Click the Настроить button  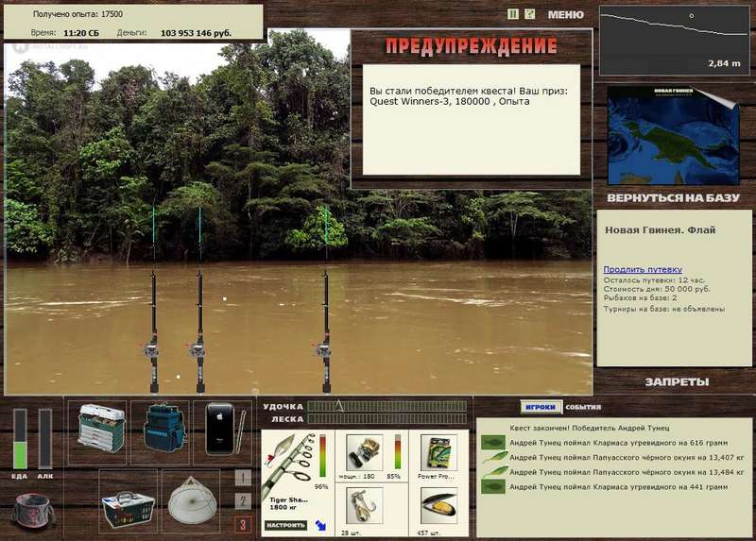[x=285, y=525]
